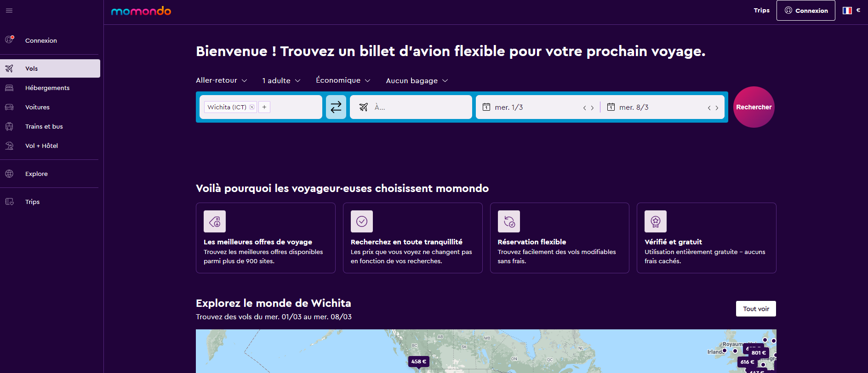Add another origin with plus button
The height and width of the screenshot is (373, 868).
click(264, 107)
